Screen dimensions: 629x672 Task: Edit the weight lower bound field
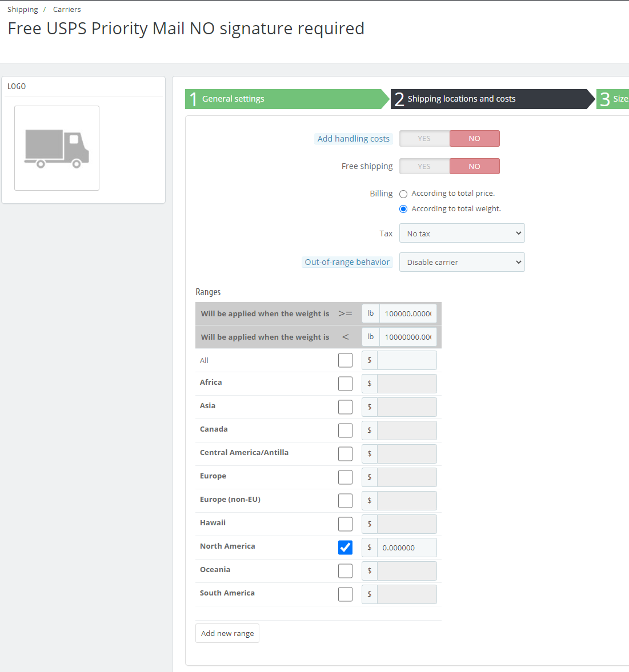tap(408, 313)
